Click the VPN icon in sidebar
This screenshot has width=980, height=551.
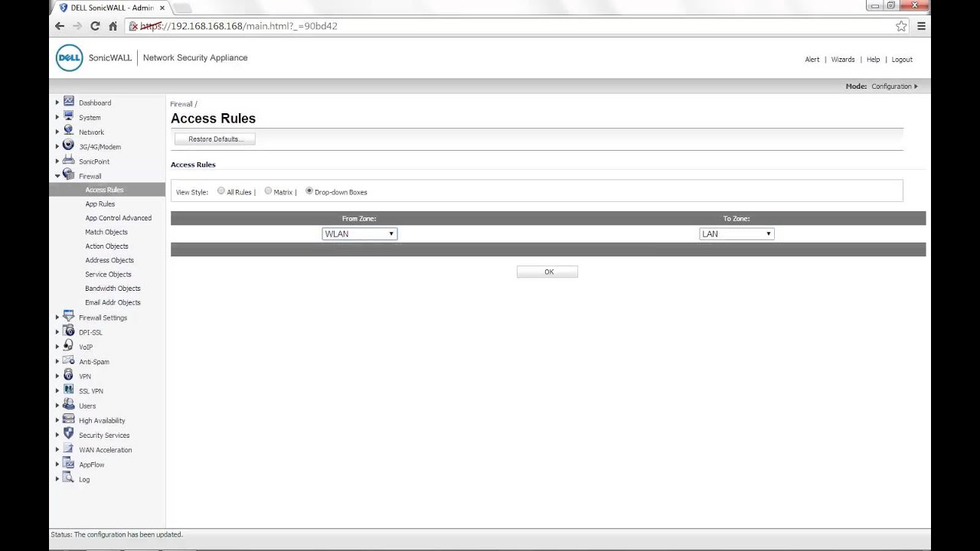(x=69, y=375)
